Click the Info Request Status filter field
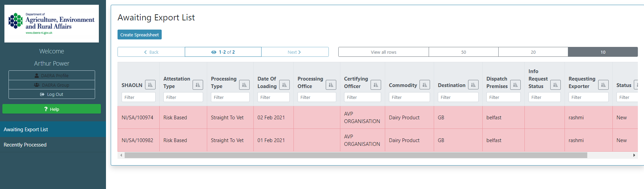Image resolution: width=644 pixels, height=189 pixels. click(544, 97)
